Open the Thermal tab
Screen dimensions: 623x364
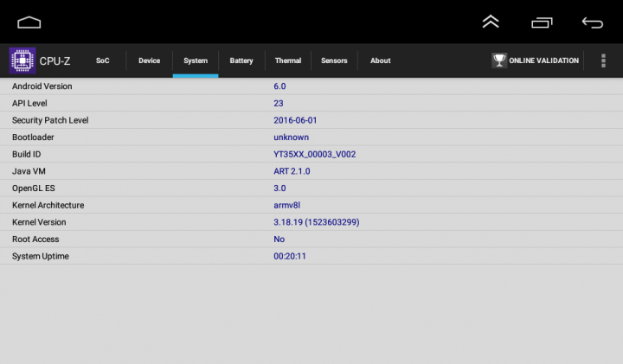288,61
